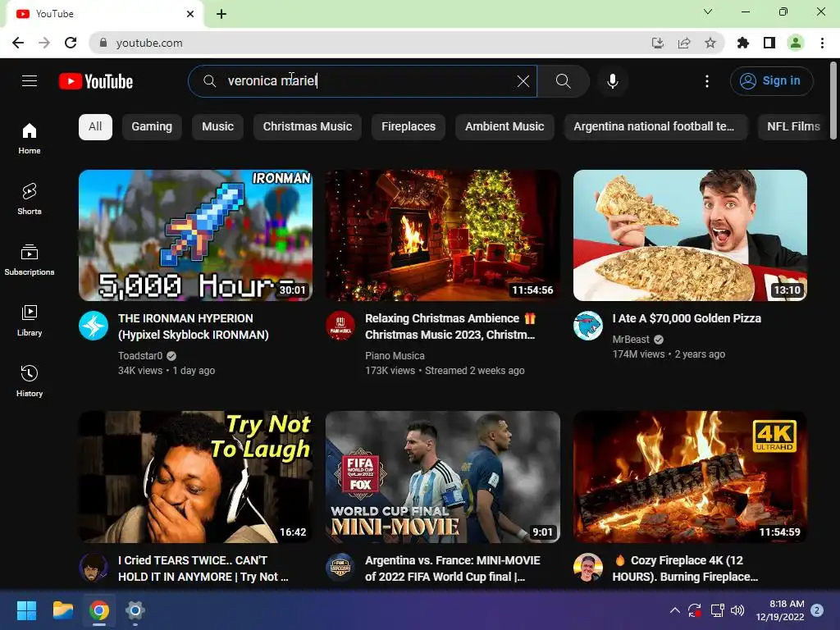
Task: Click the Cozy Fireplace 4K title
Action: pyautogui.click(x=685, y=568)
